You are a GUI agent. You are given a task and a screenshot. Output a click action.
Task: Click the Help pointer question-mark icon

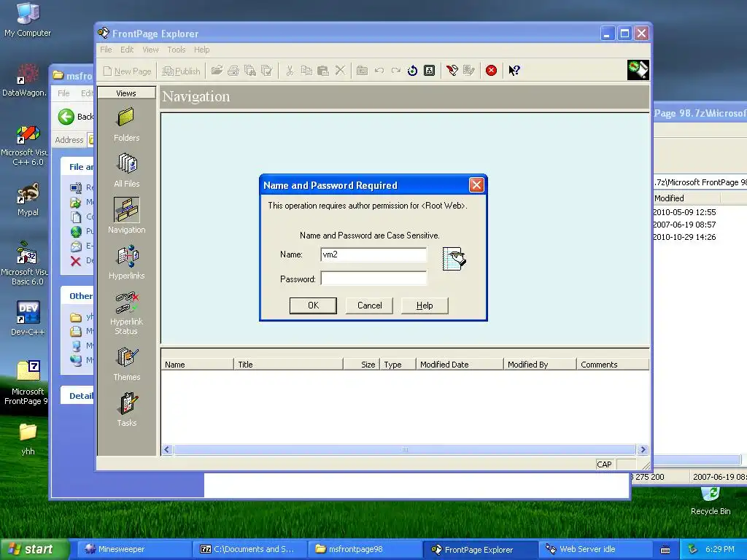[514, 71]
